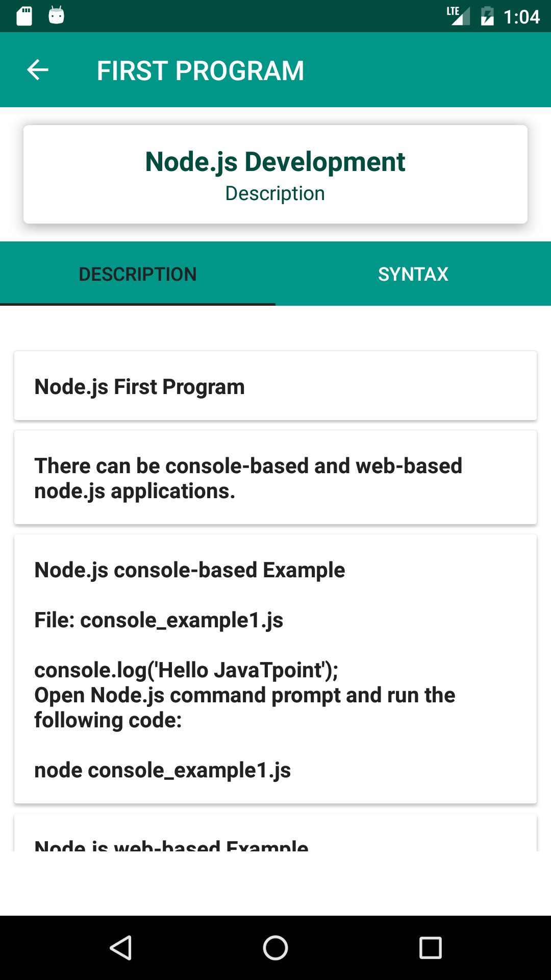
Task: Tap the Android debug notification icon
Action: [x=56, y=16]
